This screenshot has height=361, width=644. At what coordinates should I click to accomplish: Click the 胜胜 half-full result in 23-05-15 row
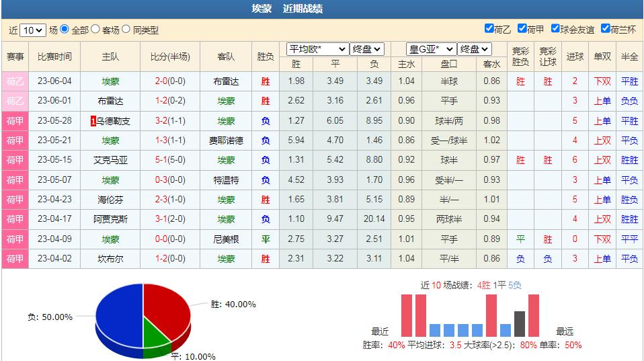point(629,160)
